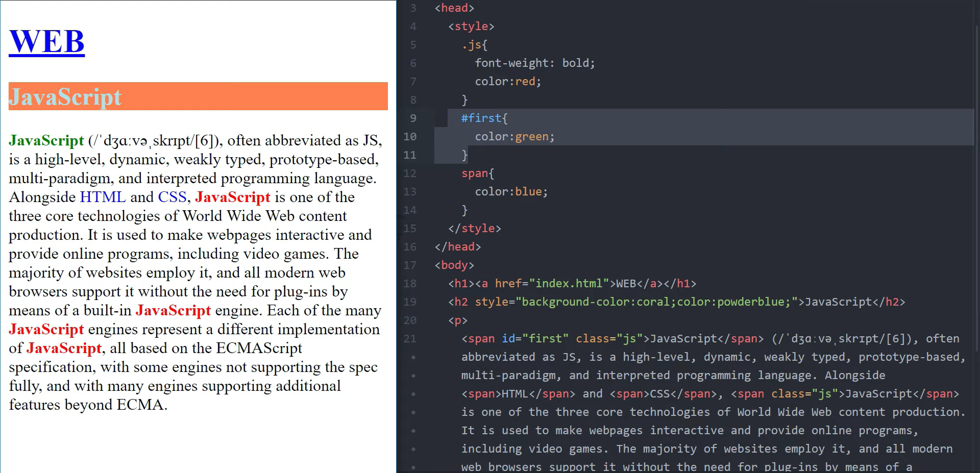Click the h2 inline style attribute value
980x473 pixels.
(x=657, y=302)
